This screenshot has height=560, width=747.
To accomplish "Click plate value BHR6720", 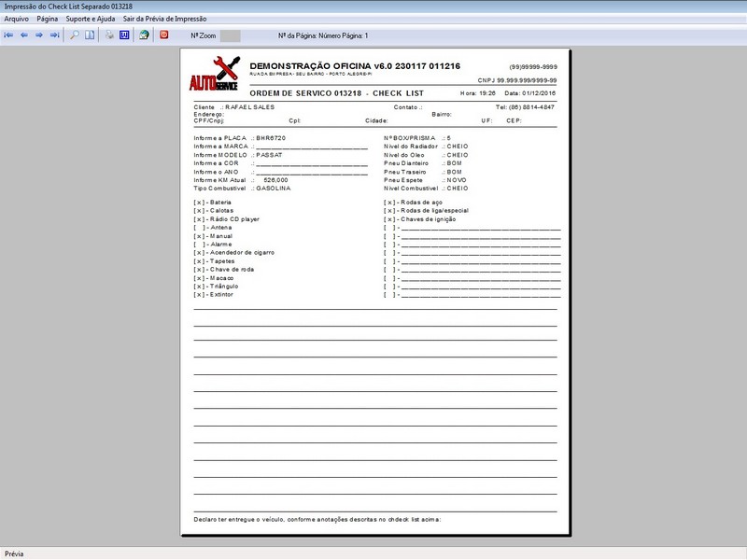I will pyautogui.click(x=271, y=138).
